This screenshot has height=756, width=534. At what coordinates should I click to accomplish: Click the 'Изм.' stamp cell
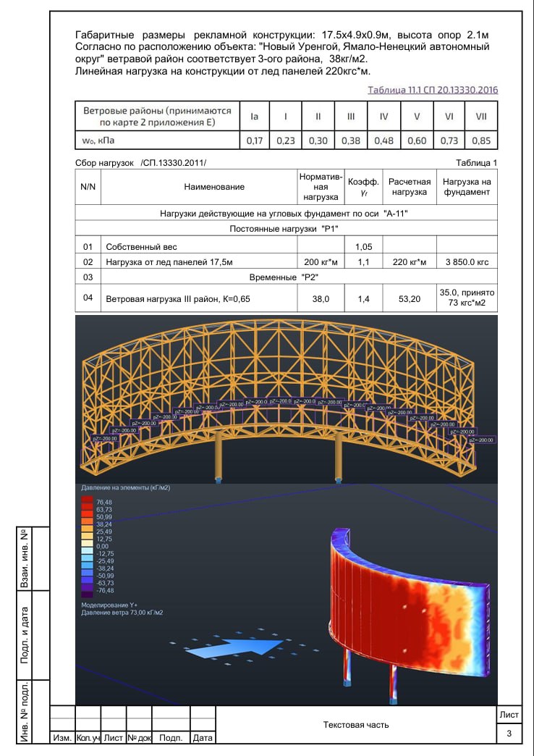(x=62, y=738)
